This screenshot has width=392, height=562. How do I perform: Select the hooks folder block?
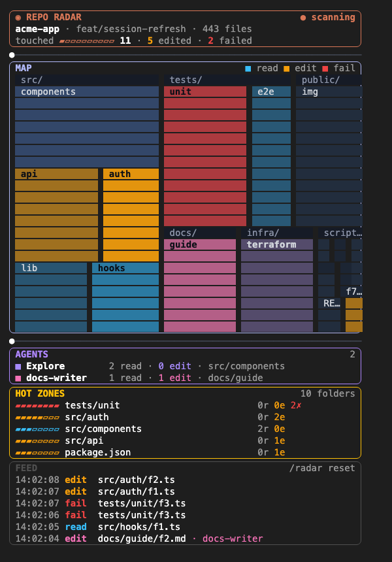125,297
